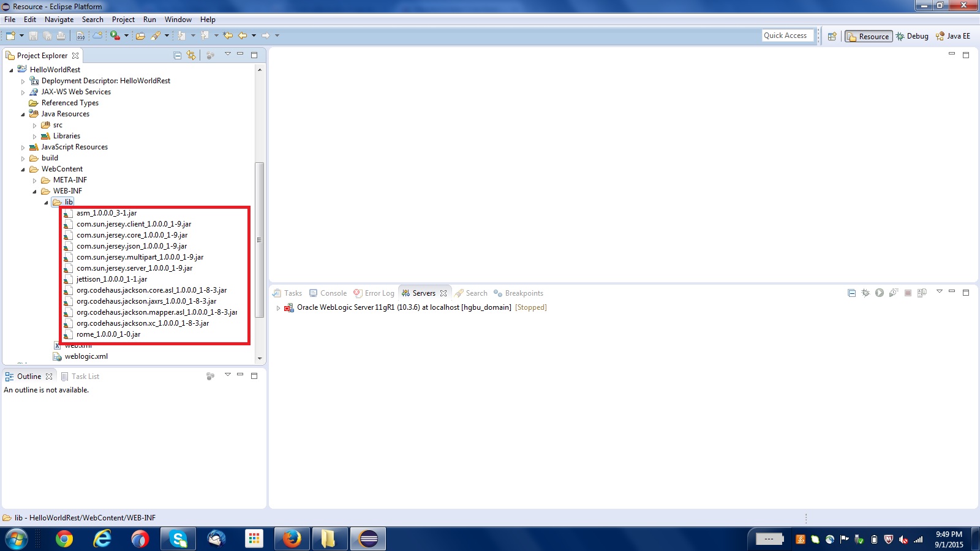Click the Debug server icon in Servers view
Viewport: 980px width, 551px height.
coord(865,293)
